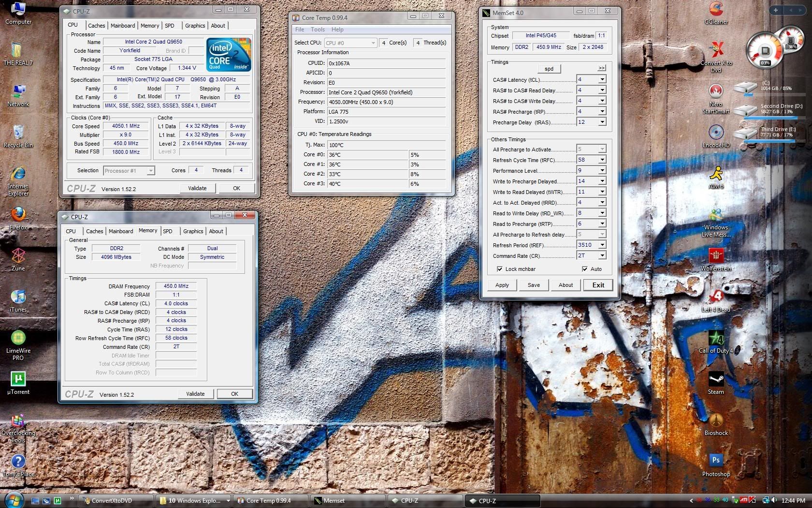Launch Firefox from desktop
Viewport: 812px width, 508px height.
click(x=18, y=218)
